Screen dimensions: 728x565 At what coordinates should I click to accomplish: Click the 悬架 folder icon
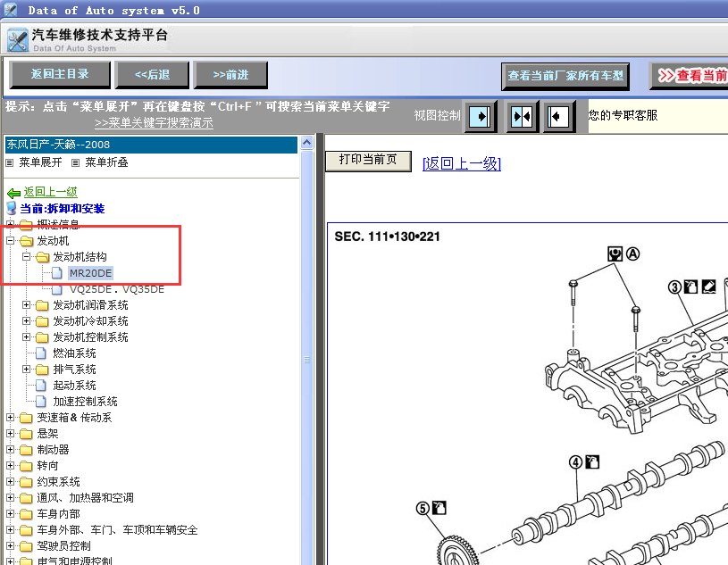pyautogui.click(x=26, y=434)
